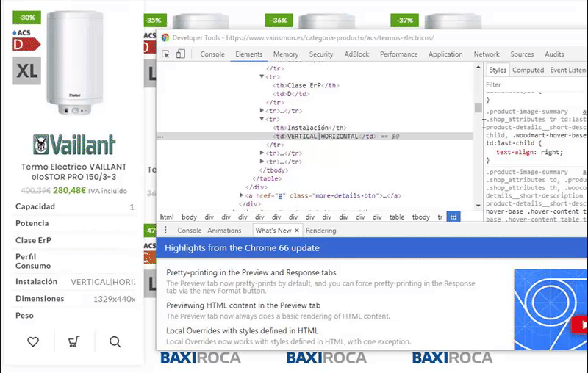Open the drawer Animations tab
588x373 pixels.
pyautogui.click(x=224, y=231)
